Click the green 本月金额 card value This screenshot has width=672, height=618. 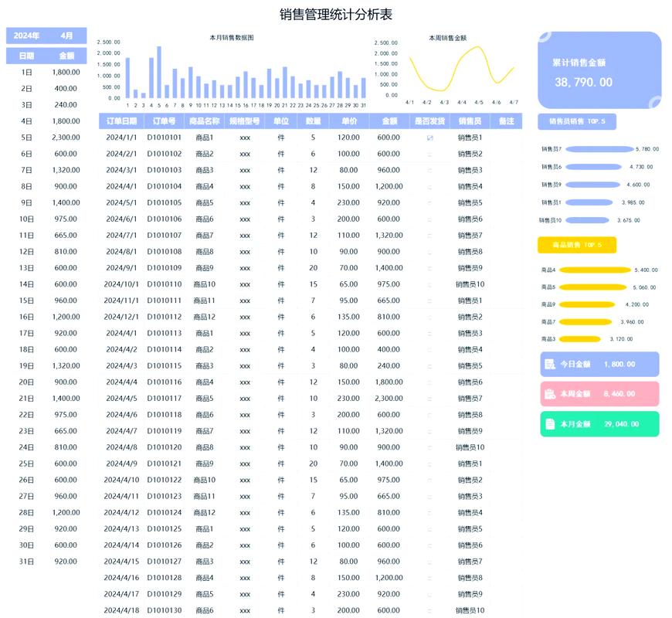(x=622, y=424)
